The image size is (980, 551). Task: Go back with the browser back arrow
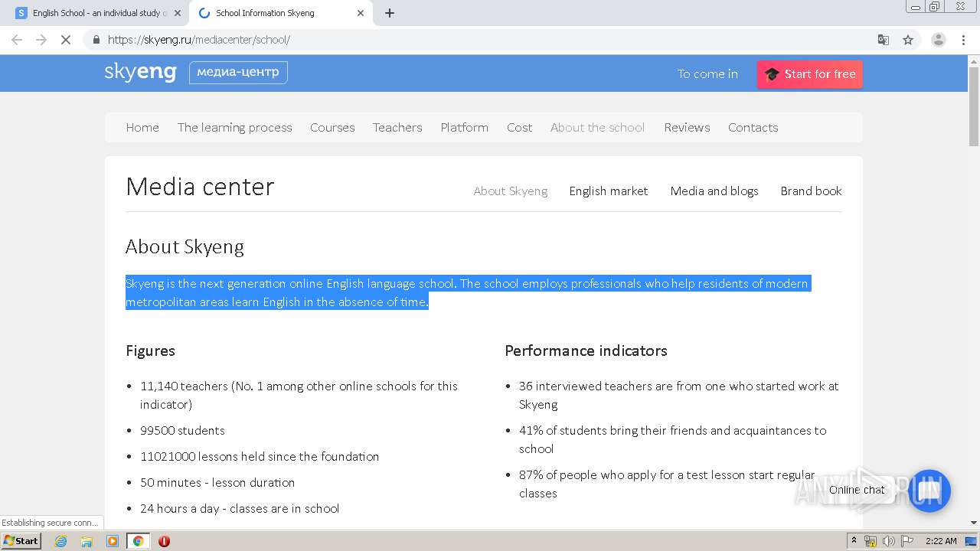(17, 40)
